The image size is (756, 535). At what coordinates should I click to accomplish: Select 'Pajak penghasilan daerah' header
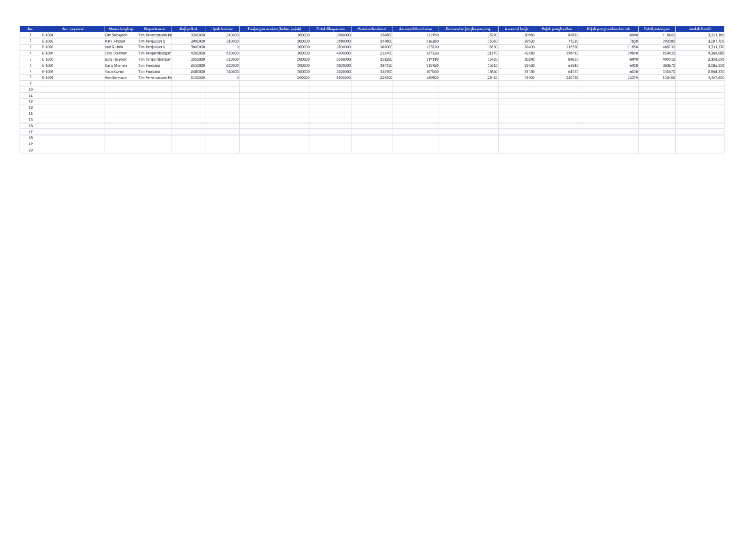tap(609, 29)
